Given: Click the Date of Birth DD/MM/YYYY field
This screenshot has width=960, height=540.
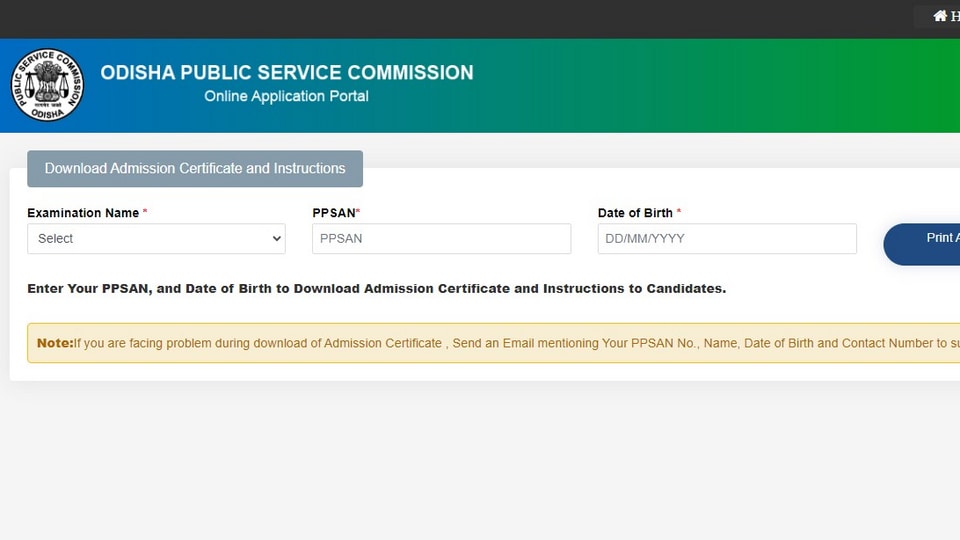Looking at the screenshot, I should pyautogui.click(x=727, y=239).
